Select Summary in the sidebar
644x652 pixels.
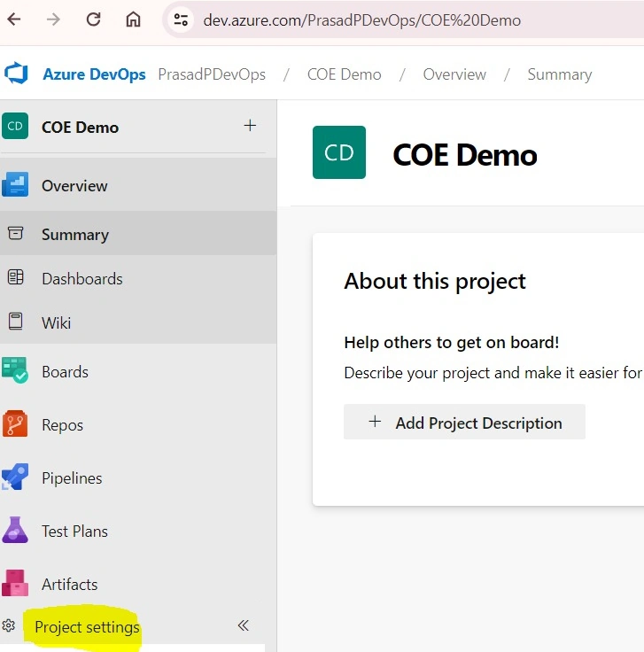[x=138, y=235]
